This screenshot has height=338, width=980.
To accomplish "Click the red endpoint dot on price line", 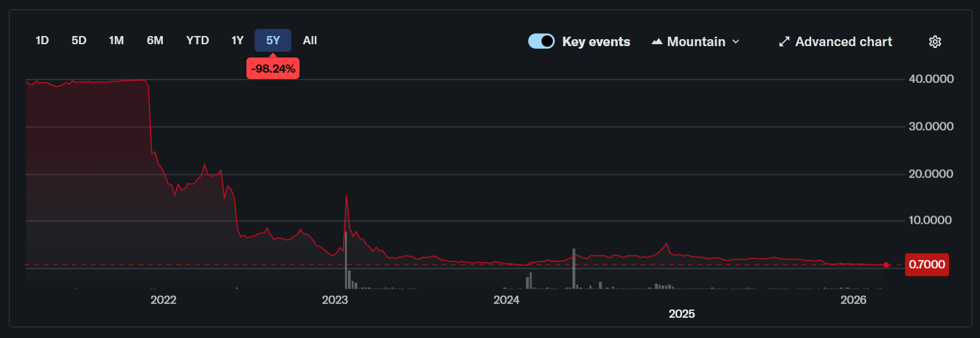I will (886, 265).
